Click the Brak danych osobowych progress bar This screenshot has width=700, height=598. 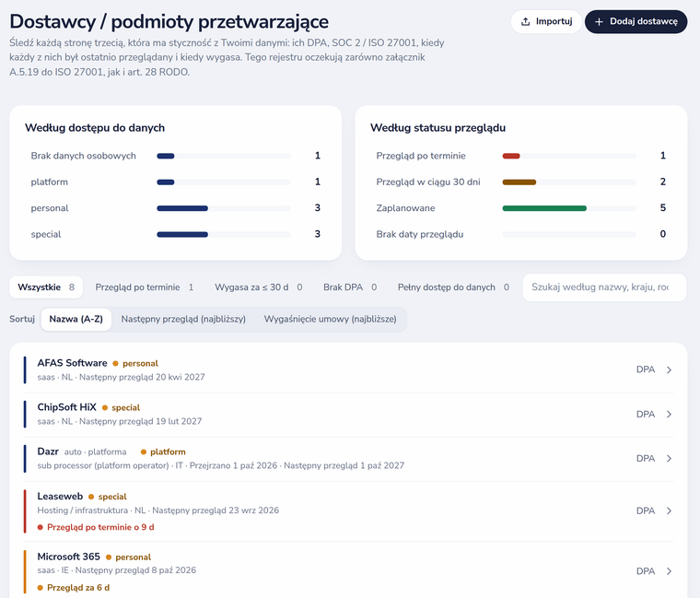click(224, 156)
